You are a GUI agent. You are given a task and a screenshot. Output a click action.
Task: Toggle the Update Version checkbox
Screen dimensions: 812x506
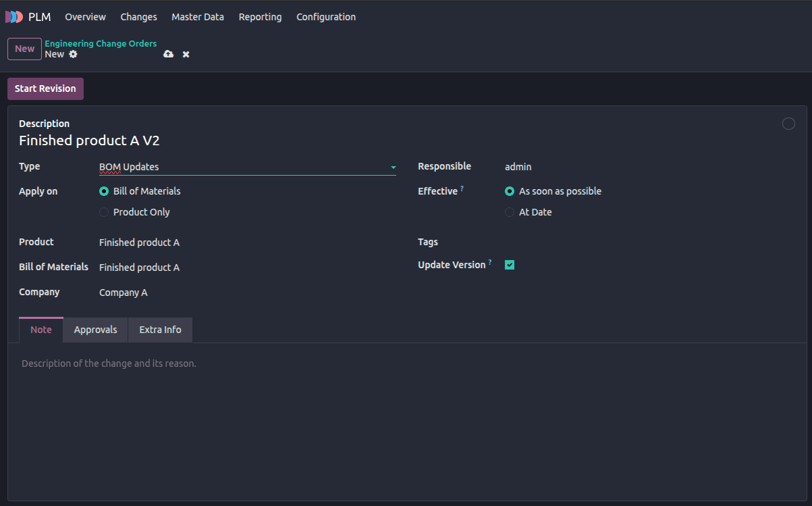pyautogui.click(x=510, y=265)
